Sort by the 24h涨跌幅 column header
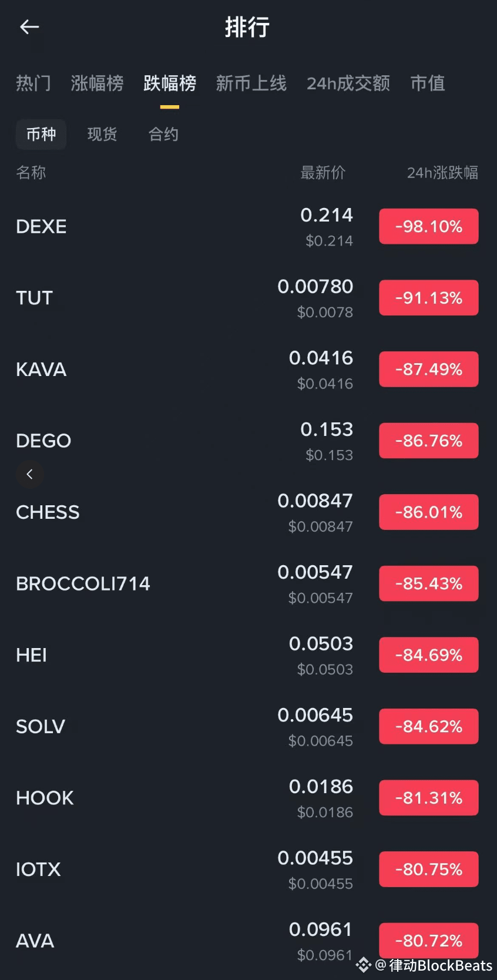Image resolution: width=497 pixels, height=980 pixels. tap(442, 172)
